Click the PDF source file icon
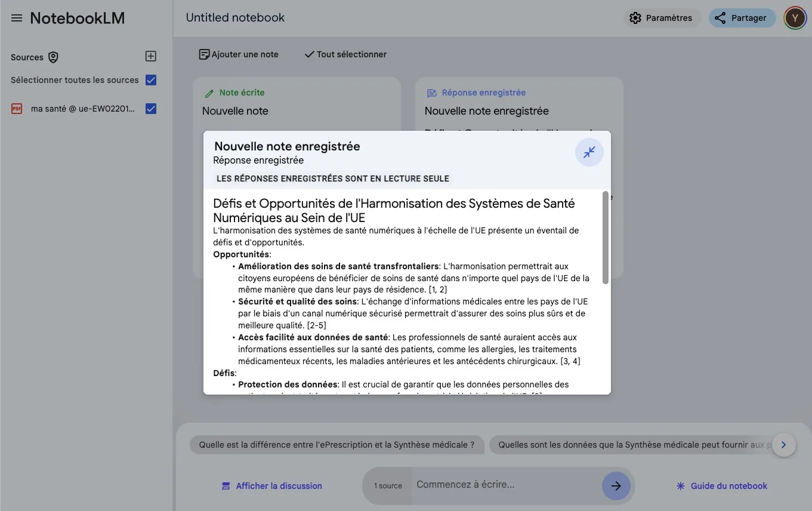Viewport: 812px width, 511px height. click(x=17, y=109)
